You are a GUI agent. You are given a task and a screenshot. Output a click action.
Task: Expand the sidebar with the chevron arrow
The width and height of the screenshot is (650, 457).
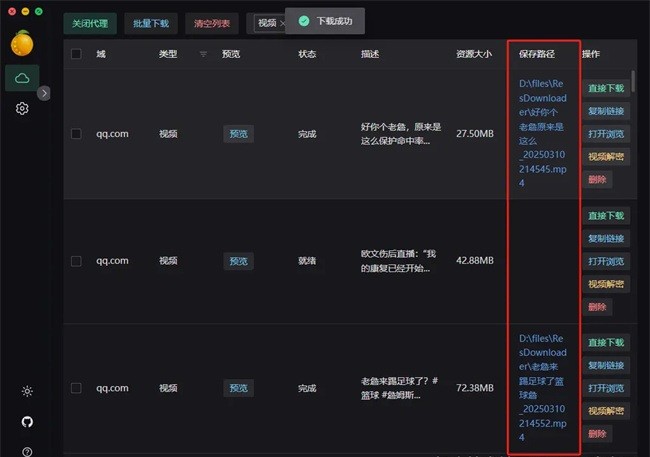[44, 93]
